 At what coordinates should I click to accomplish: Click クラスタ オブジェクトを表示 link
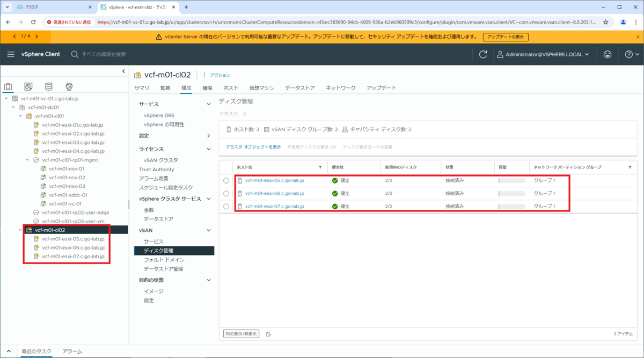pos(253,147)
